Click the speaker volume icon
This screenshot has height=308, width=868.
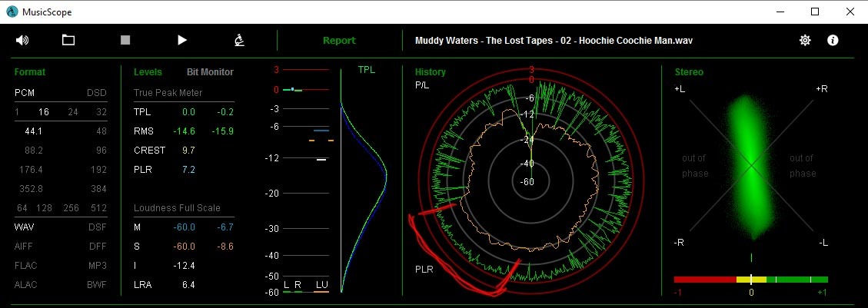pyautogui.click(x=22, y=40)
